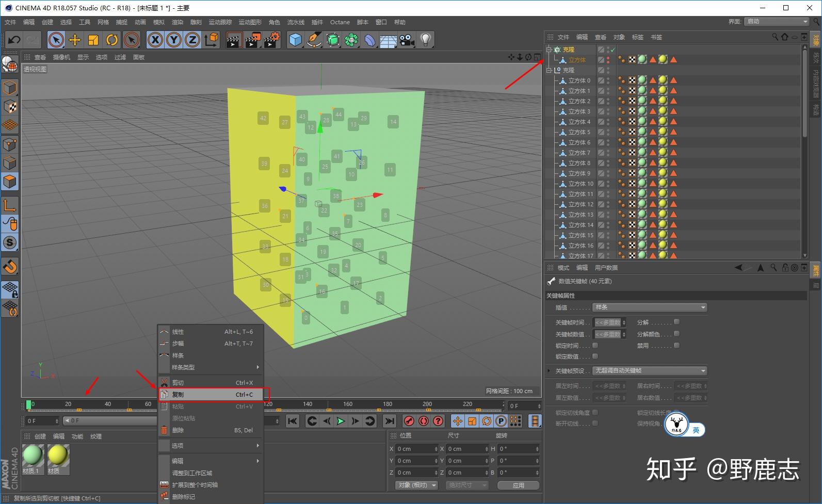The image size is (822, 504).
Task: Click the Undo arrow icon
Action: pyautogui.click(x=14, y=40)
